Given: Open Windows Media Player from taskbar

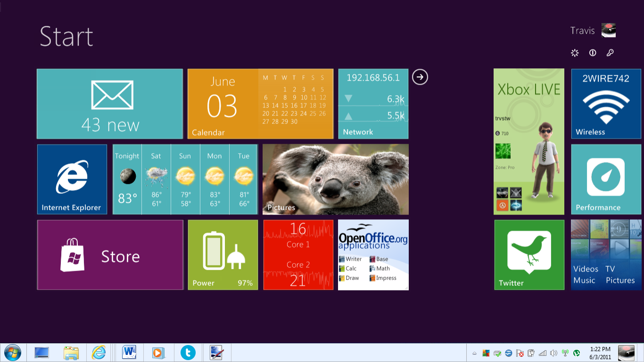Looking at the screenshot, I should click(x=158, y=353).
